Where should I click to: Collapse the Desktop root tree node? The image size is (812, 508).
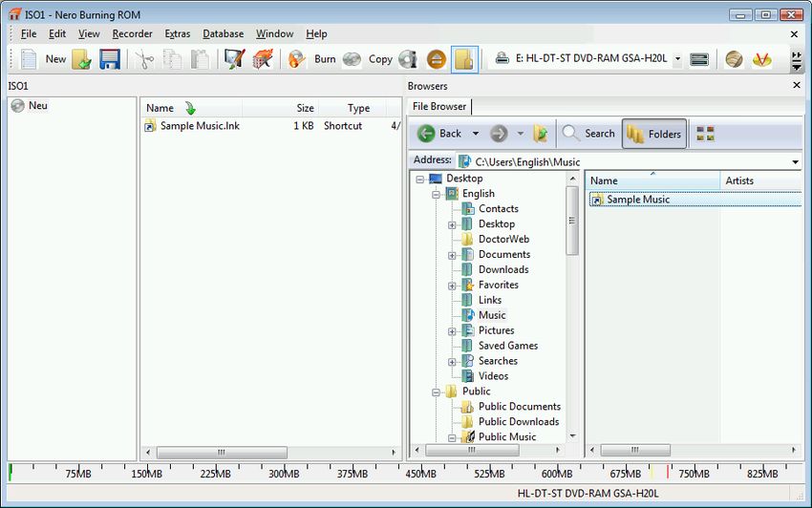(x=420, y=180)
